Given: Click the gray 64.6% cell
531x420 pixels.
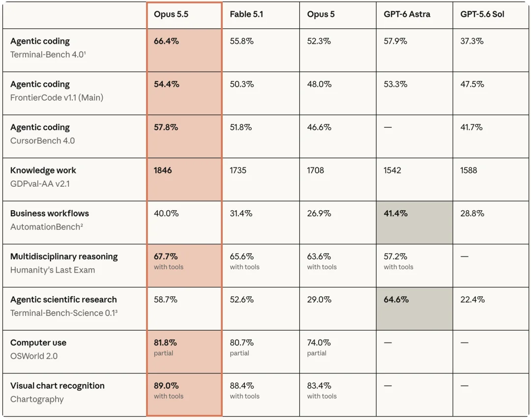Looking at the screenshot, I should pos(414,308).
